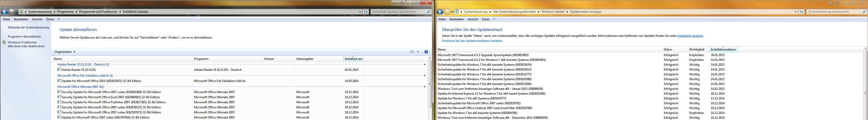Click shield icon beside Windows-Funktionen
The image size is (868, 120).
pos(4,42)
